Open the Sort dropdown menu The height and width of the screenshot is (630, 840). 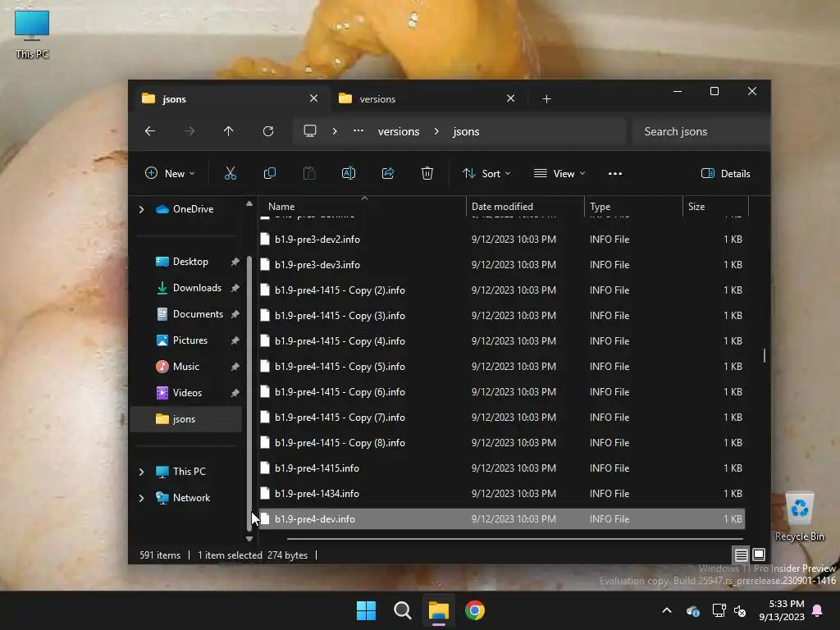[x=486, y=174]
